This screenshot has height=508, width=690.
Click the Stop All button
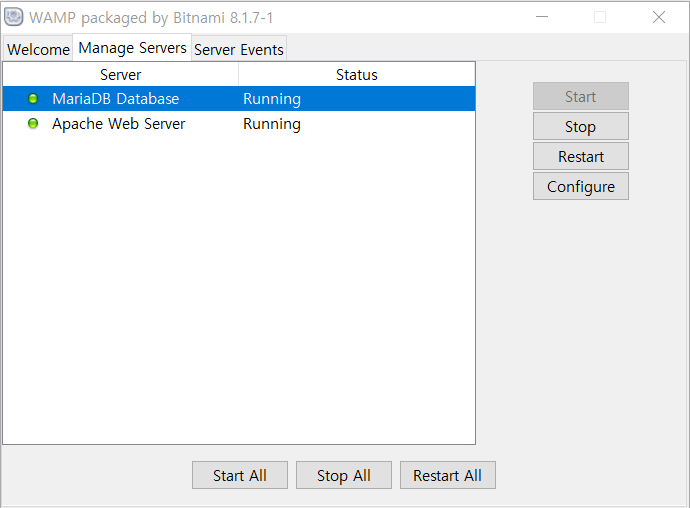tap(344, 475)
